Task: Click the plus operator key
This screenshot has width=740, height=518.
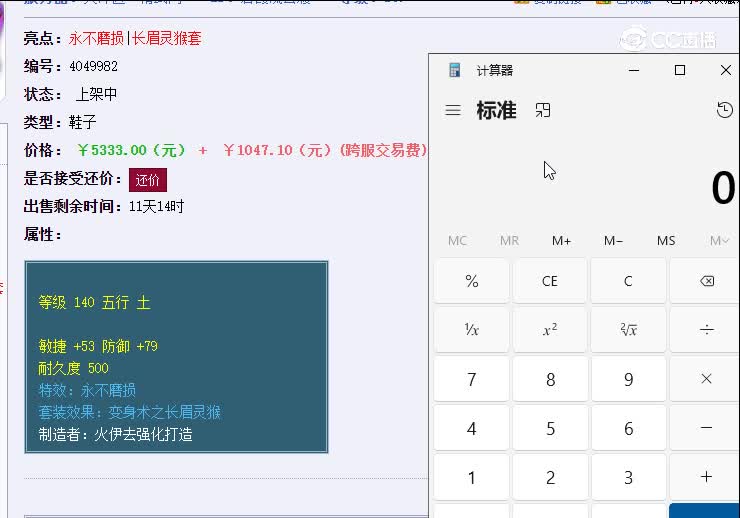Action: [x=706, y=477]
